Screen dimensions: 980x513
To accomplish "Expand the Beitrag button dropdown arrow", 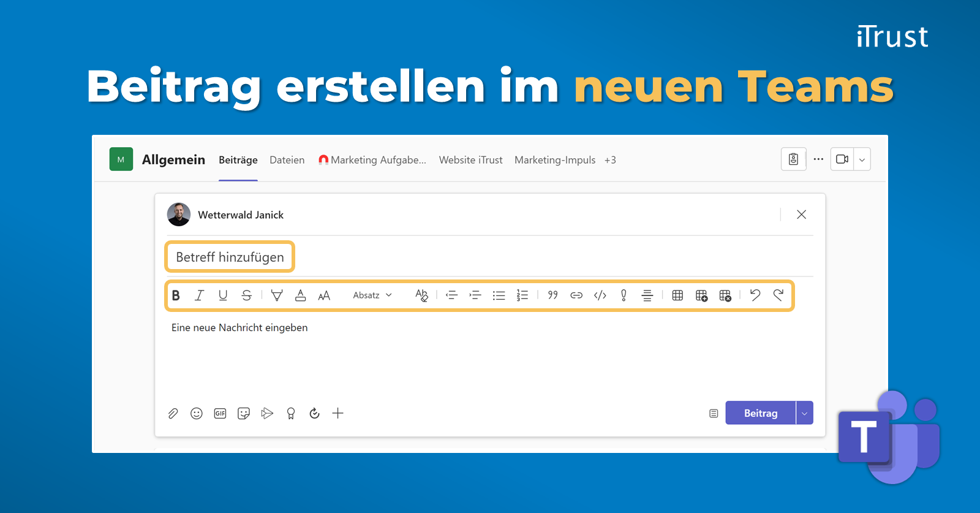I will click(805, 413).
